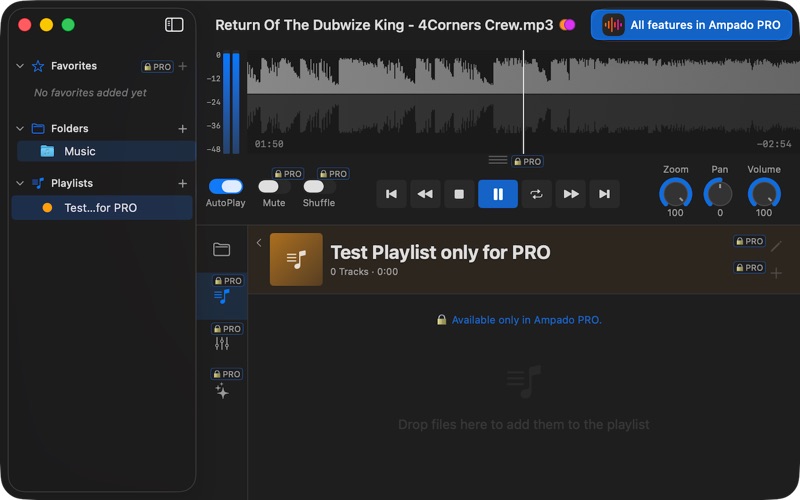Click the Folders heading label
This screenshot has width=800, height=500.
click(69, 129)
